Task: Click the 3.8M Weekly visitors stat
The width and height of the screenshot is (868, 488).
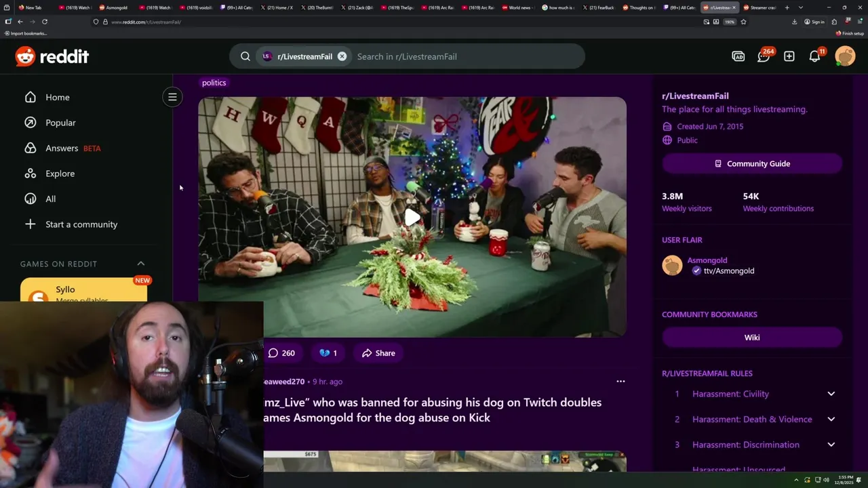Action: tap(686, 202)
